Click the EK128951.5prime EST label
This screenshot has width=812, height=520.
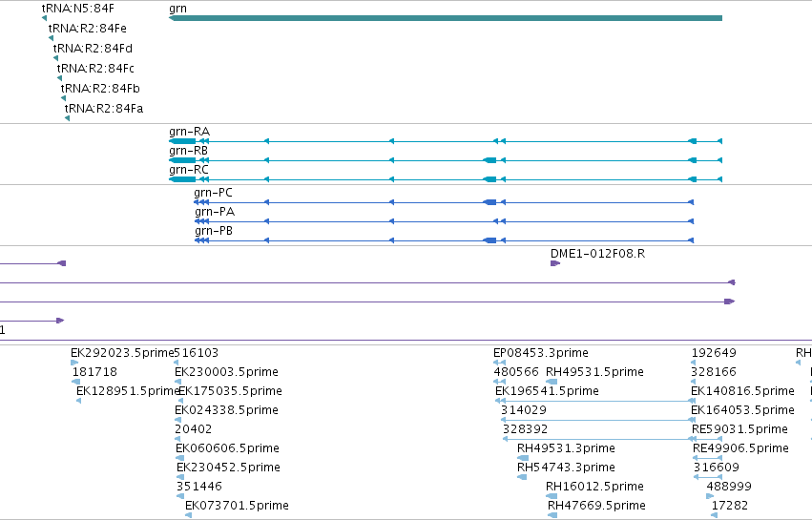pyautogui.click(x=128, y=391)
